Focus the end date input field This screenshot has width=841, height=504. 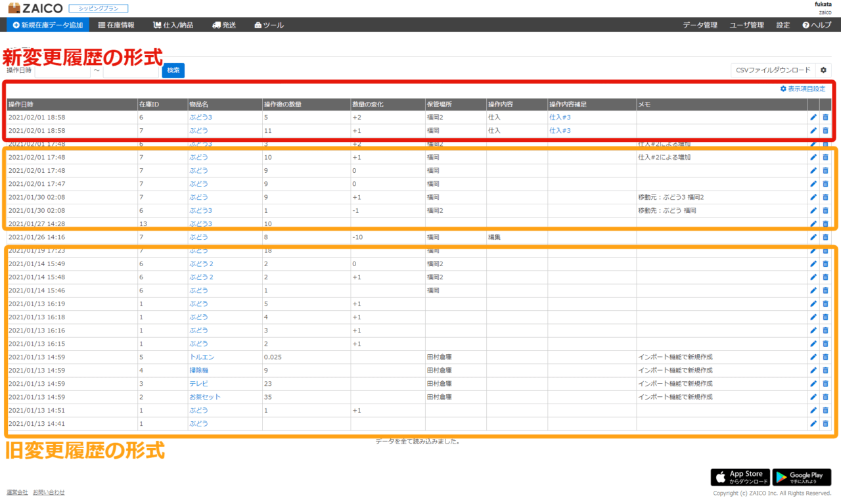coord(131,70)
